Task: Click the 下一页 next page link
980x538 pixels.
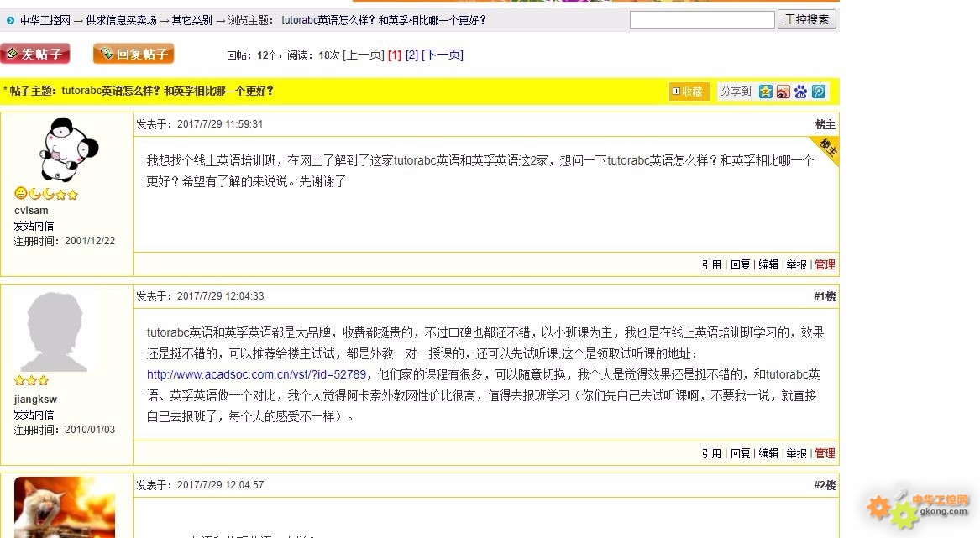Action: pos(443,55)
